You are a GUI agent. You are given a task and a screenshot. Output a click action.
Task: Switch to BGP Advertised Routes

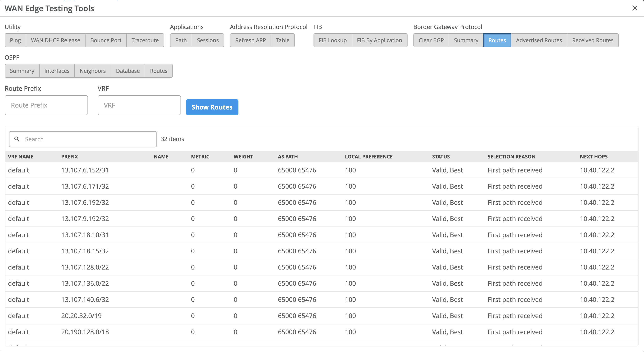click(539, 40)
